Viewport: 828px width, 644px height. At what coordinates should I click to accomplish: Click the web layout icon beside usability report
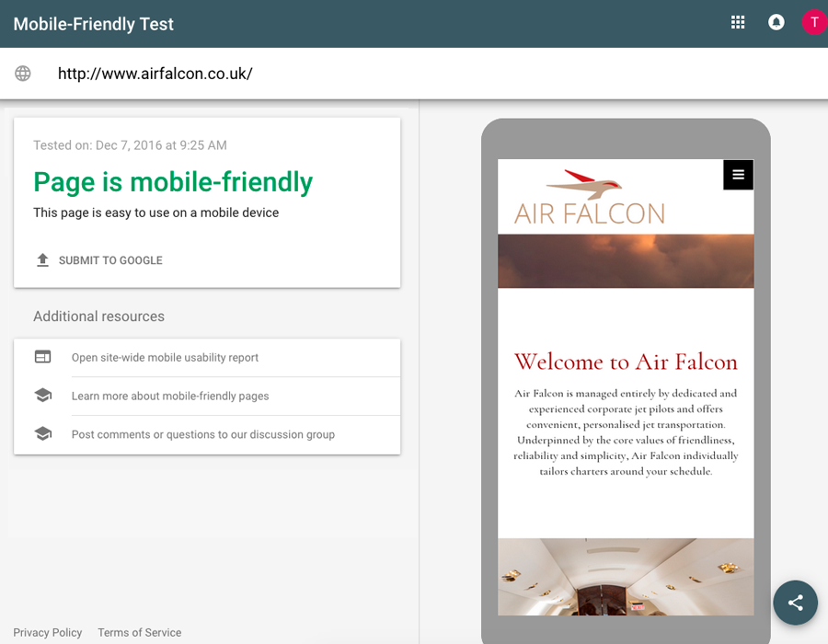(x=42, y=357)
